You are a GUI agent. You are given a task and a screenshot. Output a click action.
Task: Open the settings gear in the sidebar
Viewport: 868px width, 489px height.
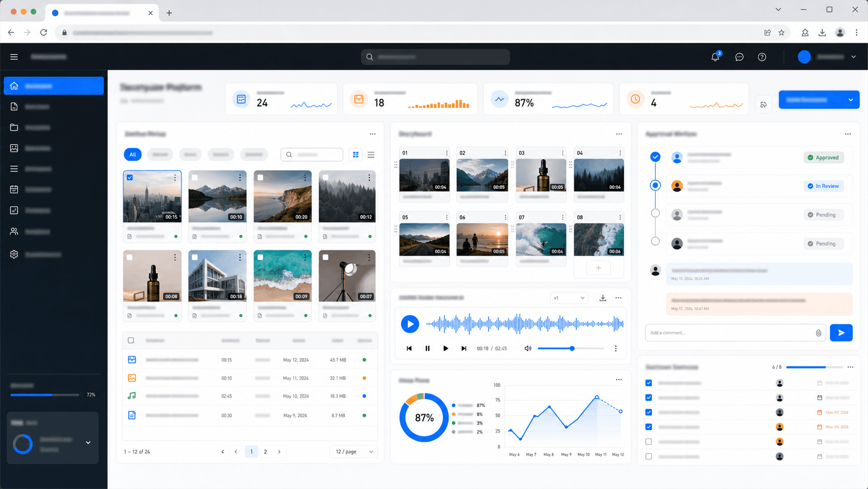[x=14, y=254]
